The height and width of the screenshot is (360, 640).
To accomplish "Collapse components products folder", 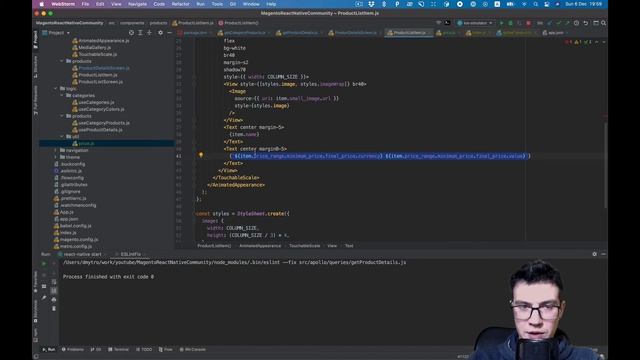I will point(62,61).
